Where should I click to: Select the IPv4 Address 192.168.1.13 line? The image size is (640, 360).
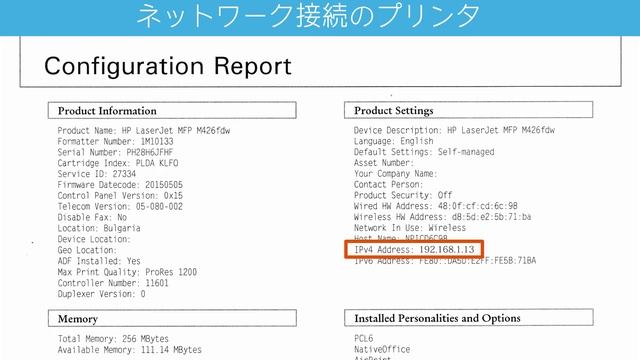414,249
